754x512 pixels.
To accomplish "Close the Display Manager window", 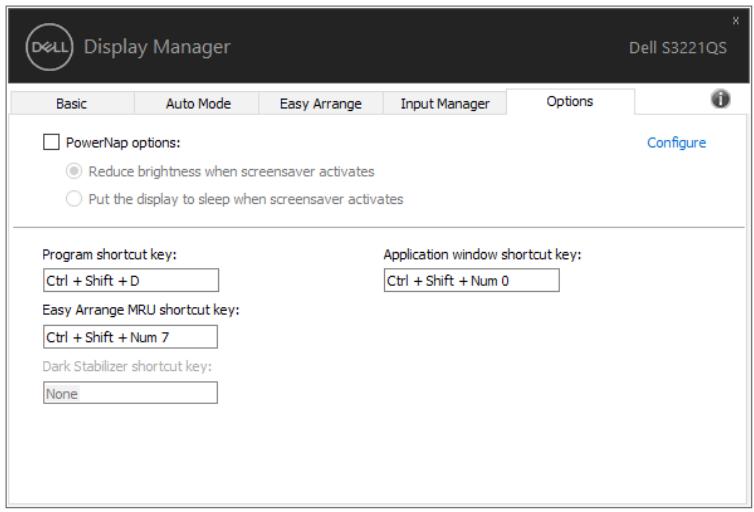I will point(735,21).
